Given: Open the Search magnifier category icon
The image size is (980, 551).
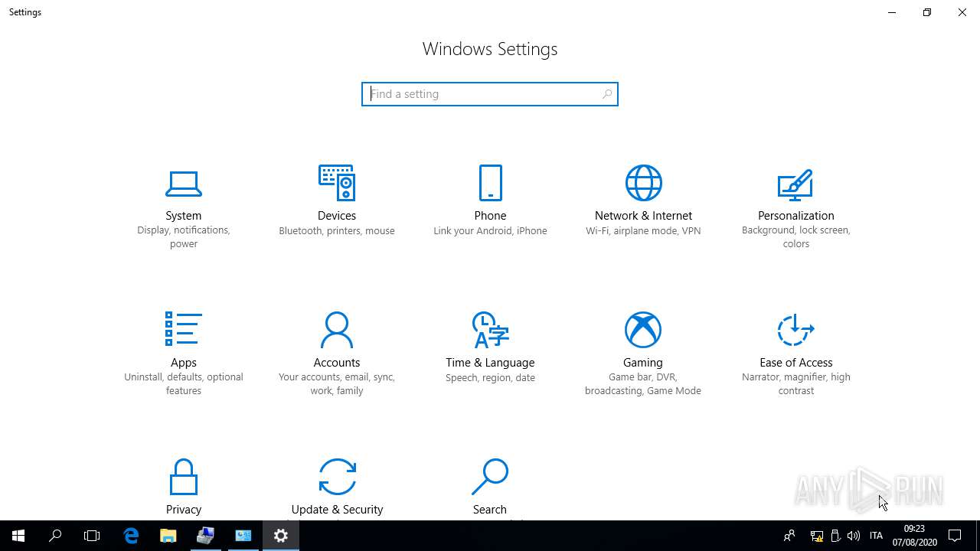Looking at the screenshot, I should [x=490, y=477].
